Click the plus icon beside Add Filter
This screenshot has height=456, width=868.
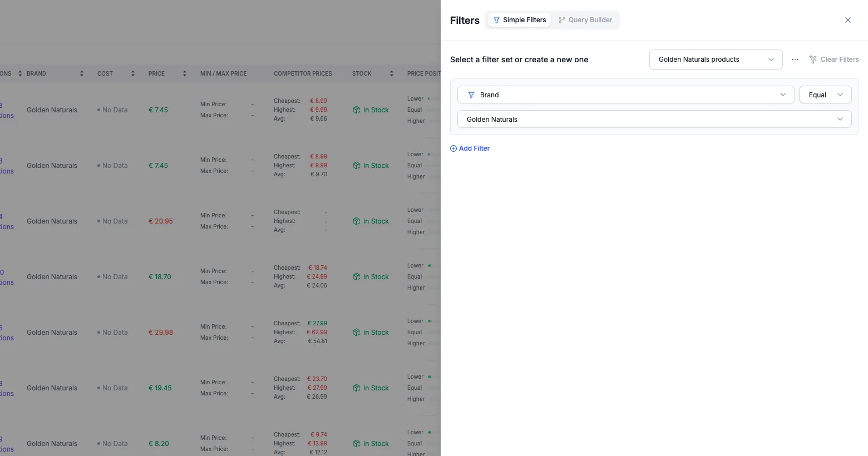coord(453,148)
